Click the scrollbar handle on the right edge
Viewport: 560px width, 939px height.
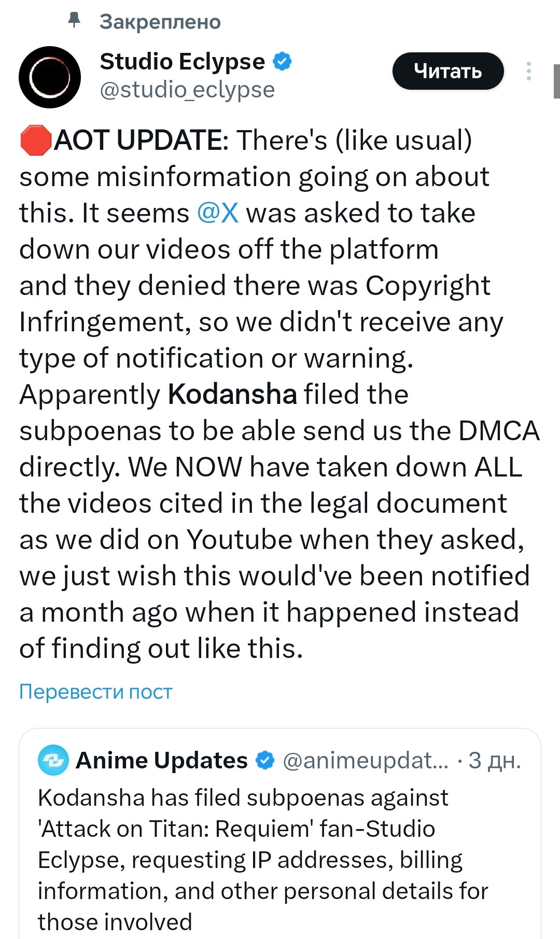coord(556,81)
